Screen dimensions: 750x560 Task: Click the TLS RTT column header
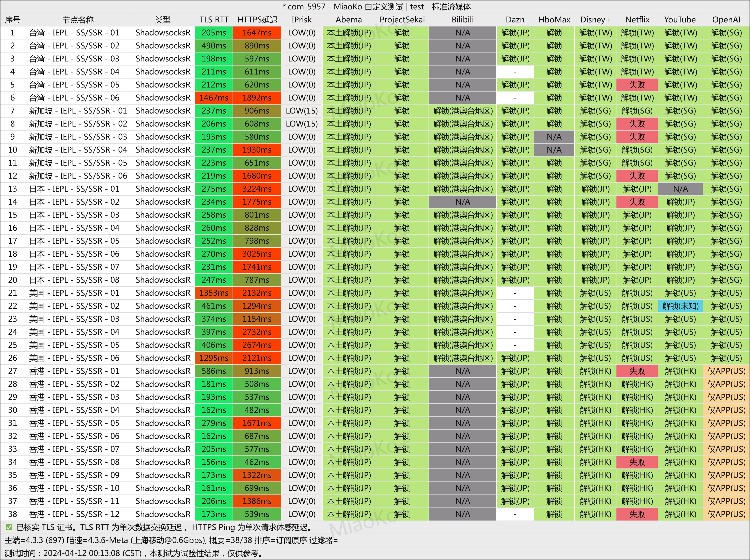[x=214, y=20]
